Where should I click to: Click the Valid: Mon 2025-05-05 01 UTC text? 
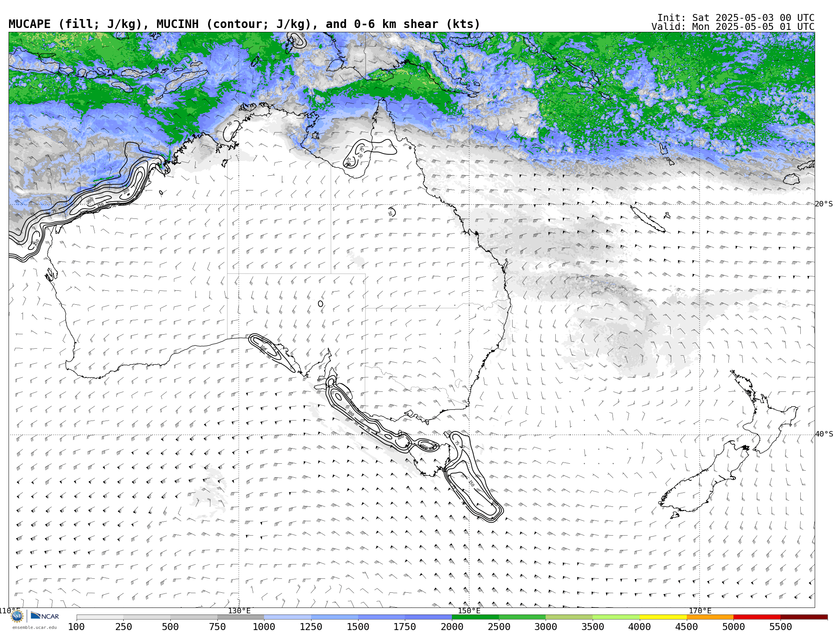(733, 27)
